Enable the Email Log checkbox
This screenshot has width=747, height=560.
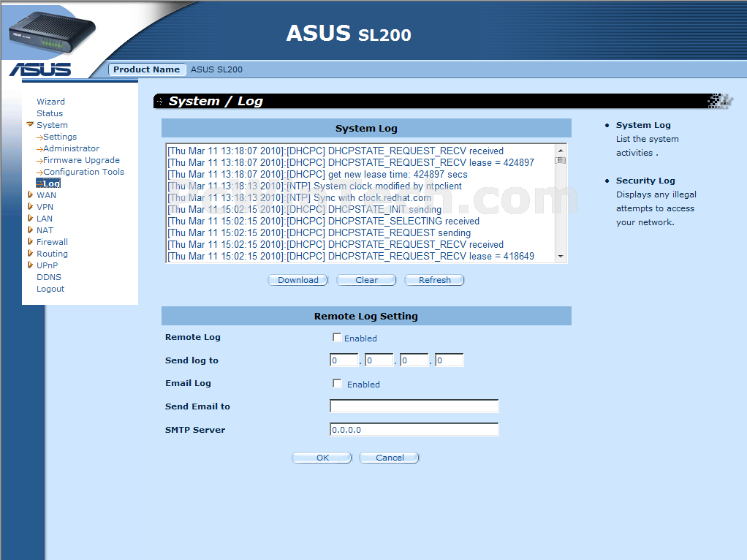tap(337, 384)
